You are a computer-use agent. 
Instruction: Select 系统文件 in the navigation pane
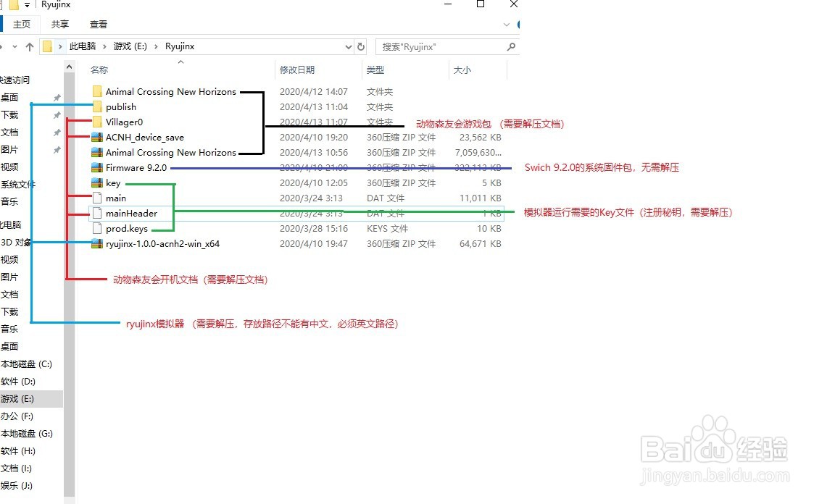[x=17, y=185]
